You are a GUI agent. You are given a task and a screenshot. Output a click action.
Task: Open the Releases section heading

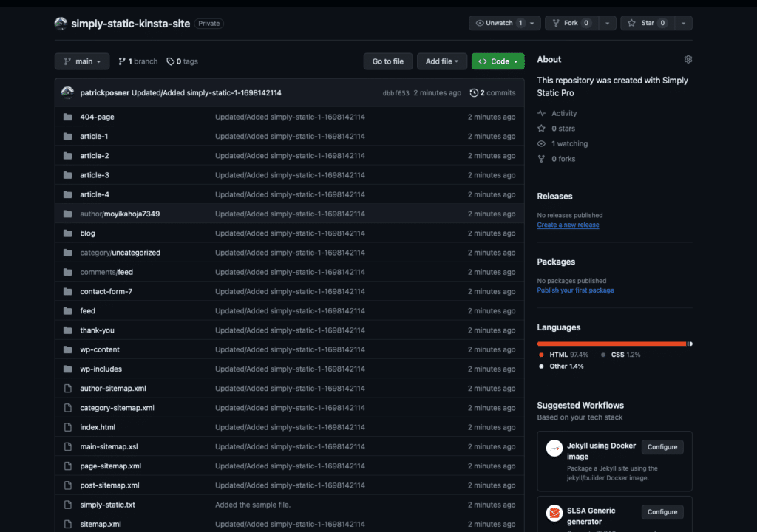click(554, 197)
